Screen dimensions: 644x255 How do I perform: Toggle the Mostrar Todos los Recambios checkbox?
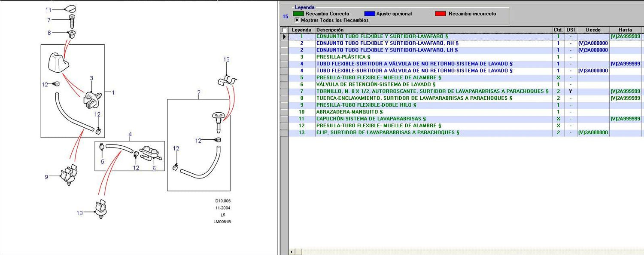(x=297, y=20)
